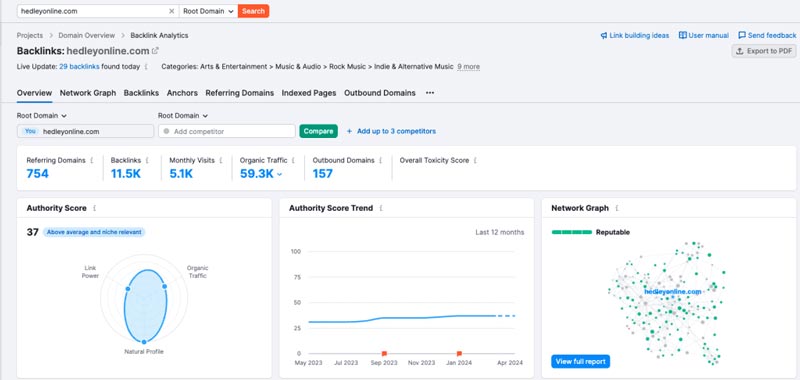Click the Sep 2023 red flag marker
Viewport: 800px width, 380px height.
384,353
